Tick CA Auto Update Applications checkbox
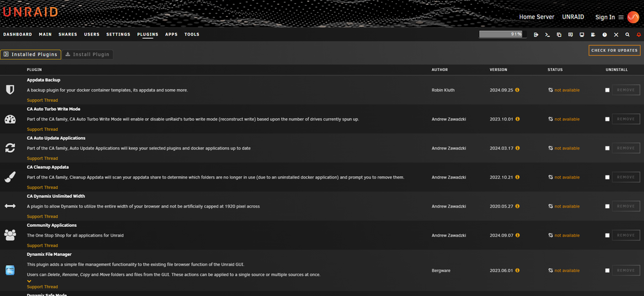Screen dimensions: 644x296 [x=607, y=148]
